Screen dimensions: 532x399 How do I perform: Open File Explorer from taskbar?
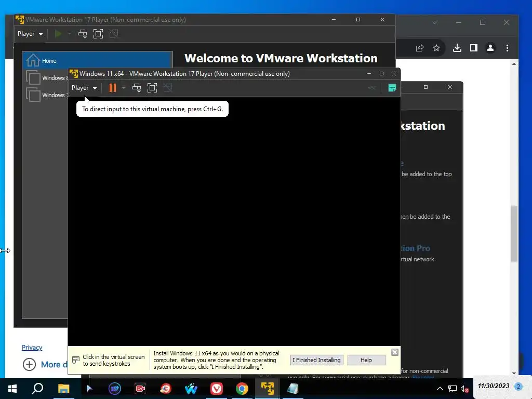pos(63,389)
